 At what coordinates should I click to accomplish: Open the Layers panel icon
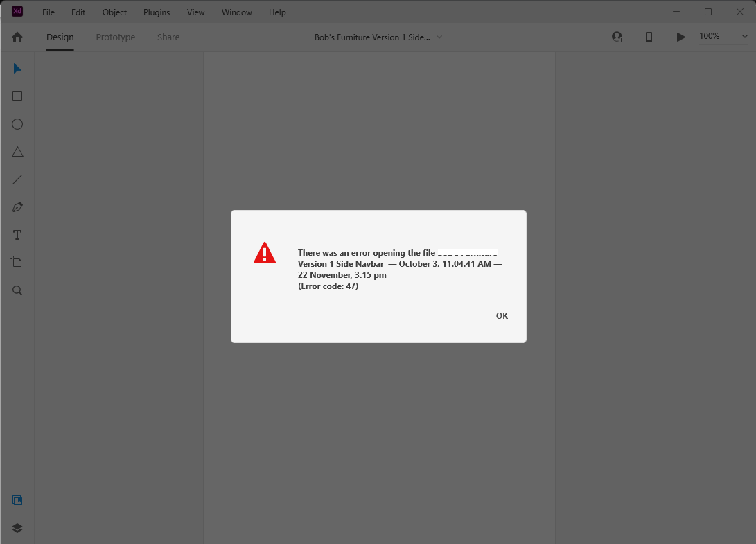click(17, 528)
